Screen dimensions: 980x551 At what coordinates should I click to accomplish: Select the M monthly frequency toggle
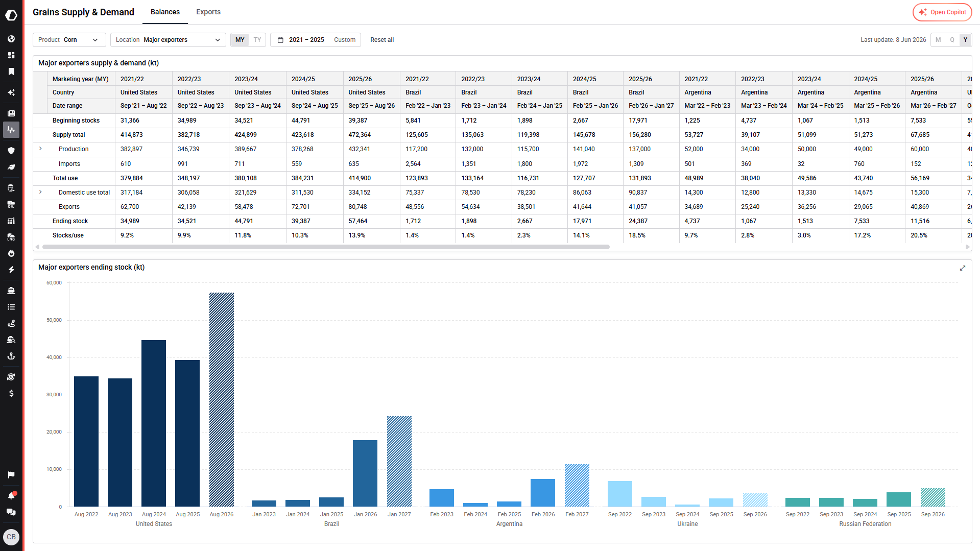pos(938,40)
